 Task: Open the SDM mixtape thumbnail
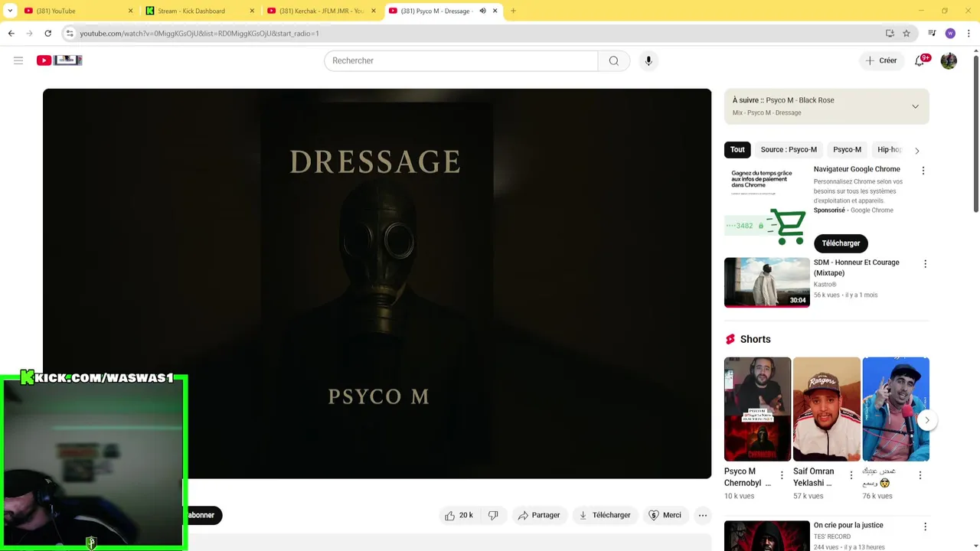767,282
